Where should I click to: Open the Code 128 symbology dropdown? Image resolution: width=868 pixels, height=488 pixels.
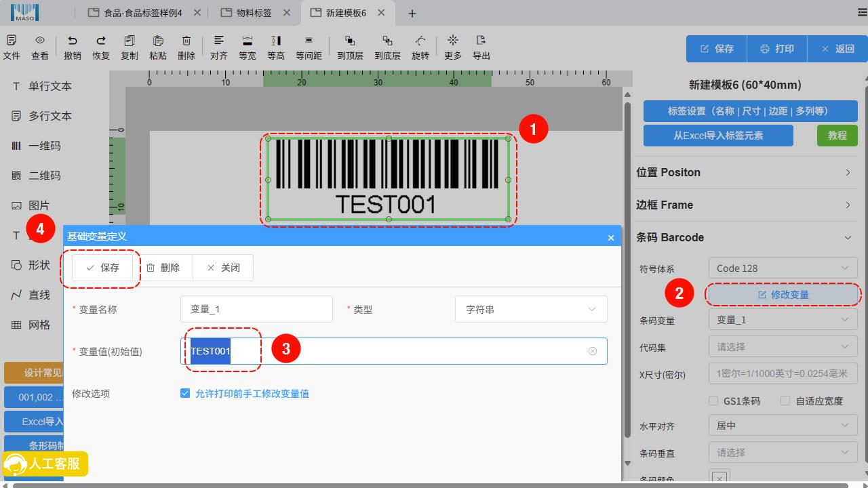tap(783, 268)
